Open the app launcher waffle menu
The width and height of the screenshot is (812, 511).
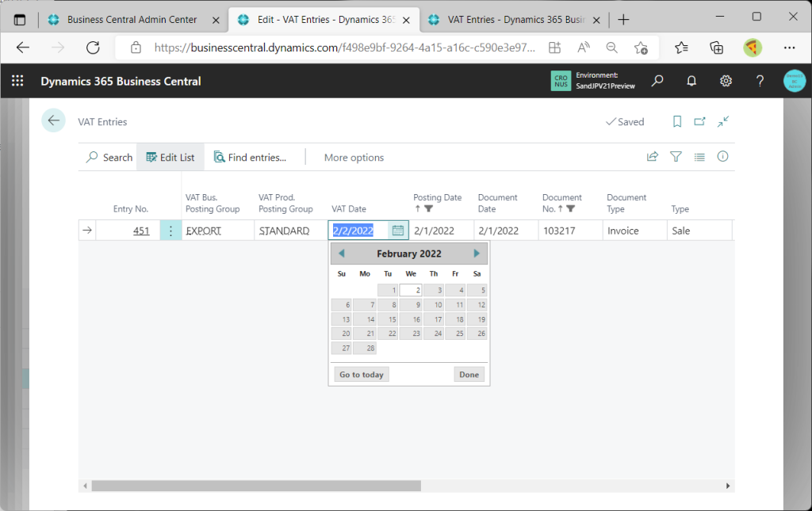click(x=17, y=81)
